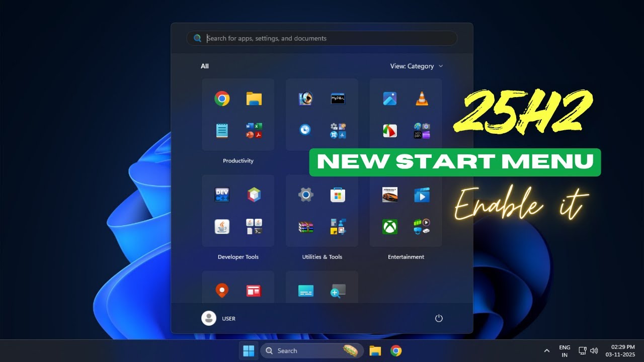Expand the Office apps mini-folder in Productivity
The height and width of the screenshot is (362, 644).
tap(254, 131)
